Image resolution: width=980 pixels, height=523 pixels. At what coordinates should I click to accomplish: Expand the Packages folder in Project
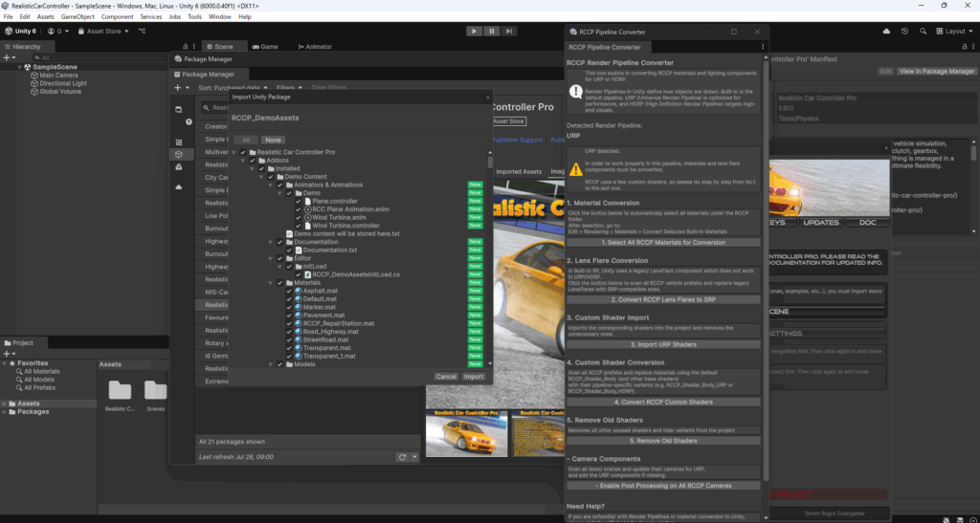click(x=5, y=412)
